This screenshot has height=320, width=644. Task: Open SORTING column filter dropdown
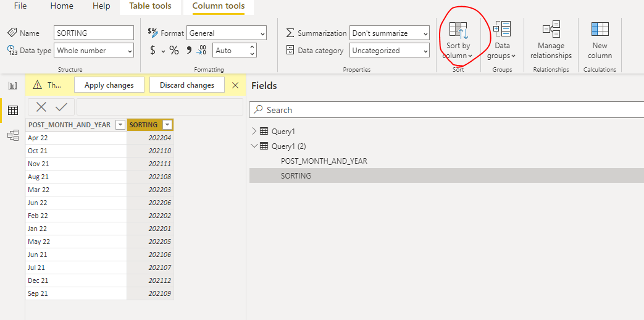pos(167,125)
